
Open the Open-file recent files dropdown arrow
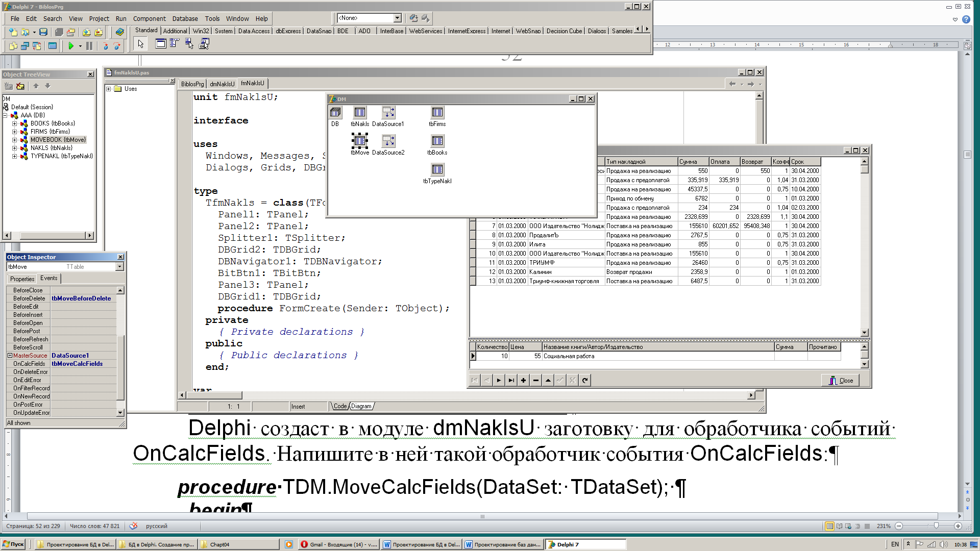[x=34, y=32]
